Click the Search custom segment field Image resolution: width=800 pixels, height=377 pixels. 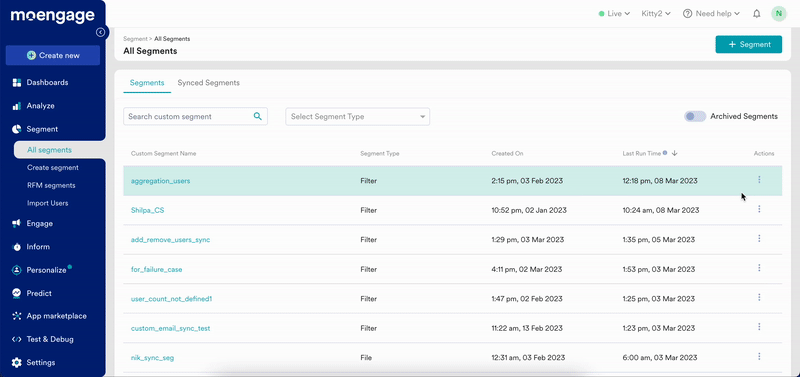pyautogui.click(x=195, y=116)
